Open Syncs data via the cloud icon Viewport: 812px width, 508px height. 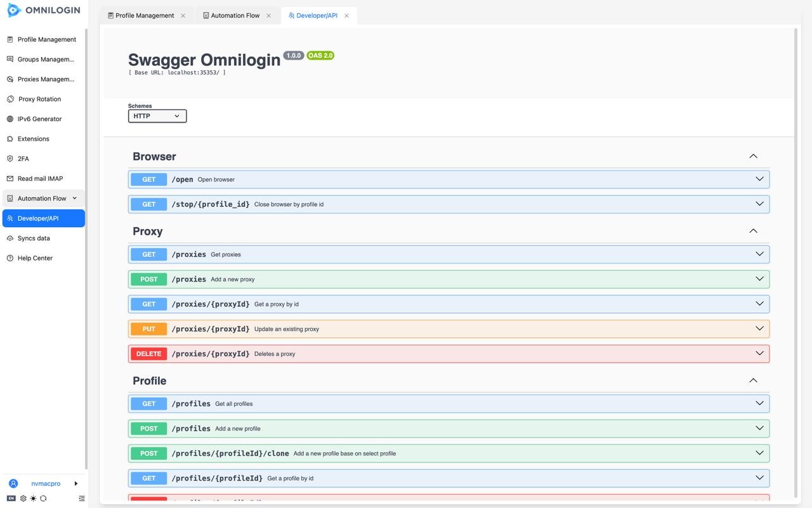(10, 238)
